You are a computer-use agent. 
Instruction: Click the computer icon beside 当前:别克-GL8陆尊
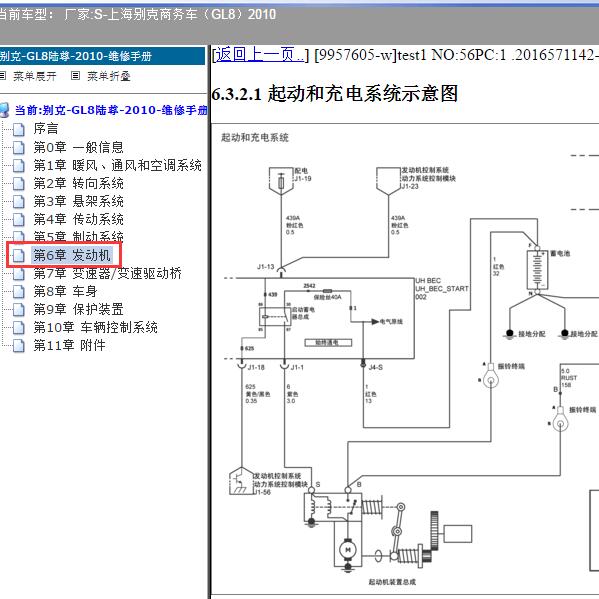point(5,110)
